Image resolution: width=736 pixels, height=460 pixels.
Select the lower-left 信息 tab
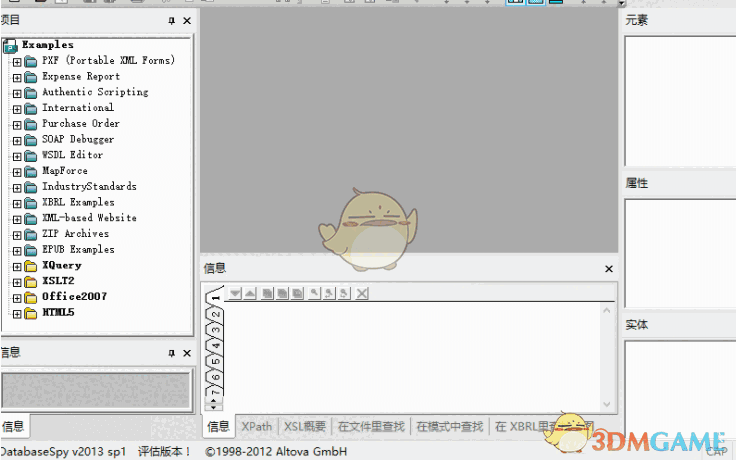(14, 426)
